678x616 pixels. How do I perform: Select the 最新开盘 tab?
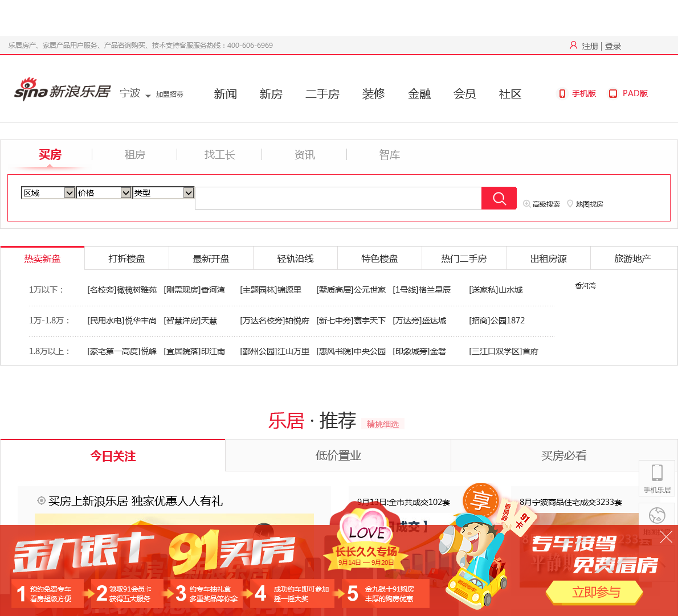point(211,258)
